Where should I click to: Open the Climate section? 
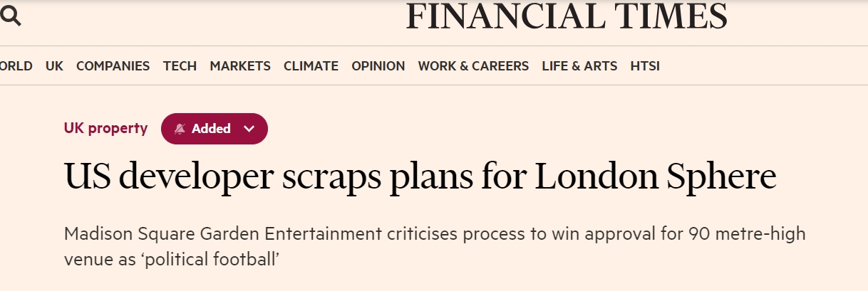point(311,66)
